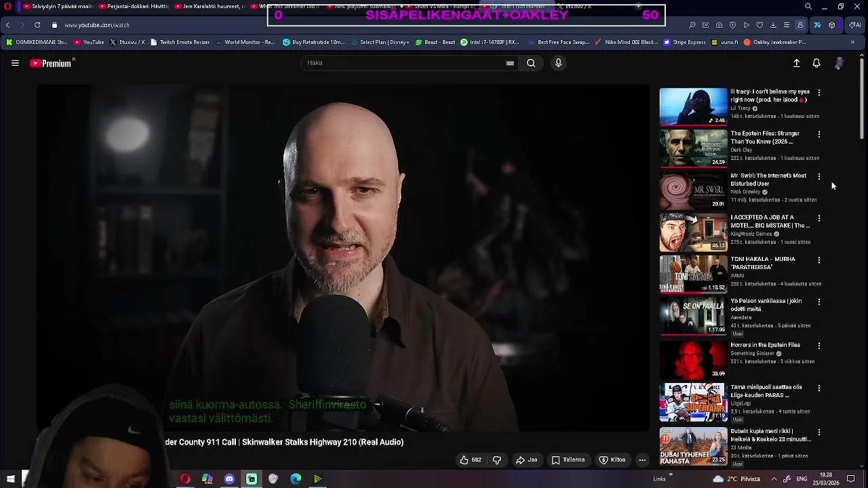Like the video with 682 likes

point(470,460)
